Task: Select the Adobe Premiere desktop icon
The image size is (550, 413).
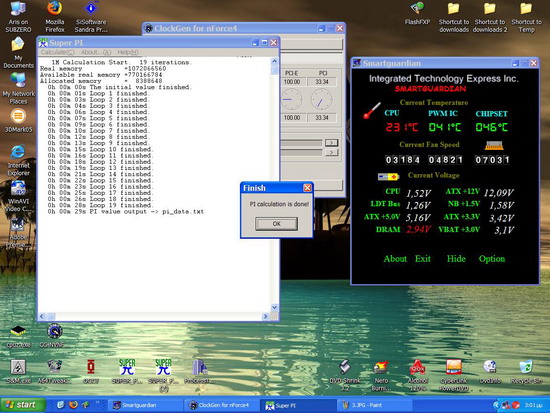Action: 18,233
